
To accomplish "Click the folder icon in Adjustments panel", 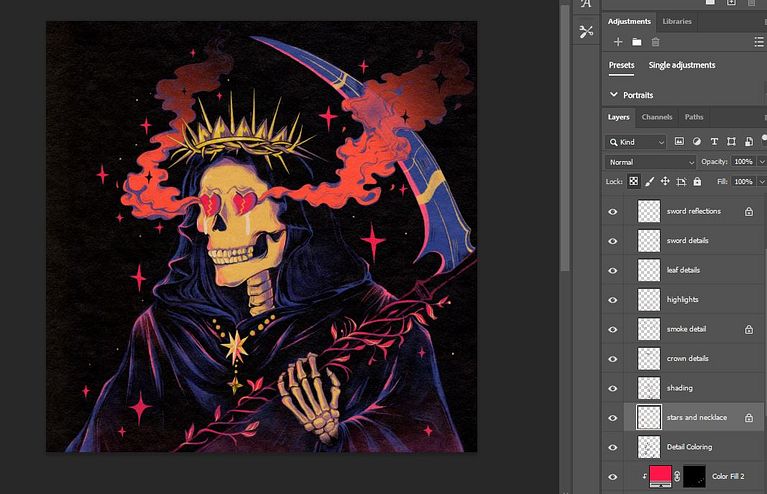I will pos(636,42).
